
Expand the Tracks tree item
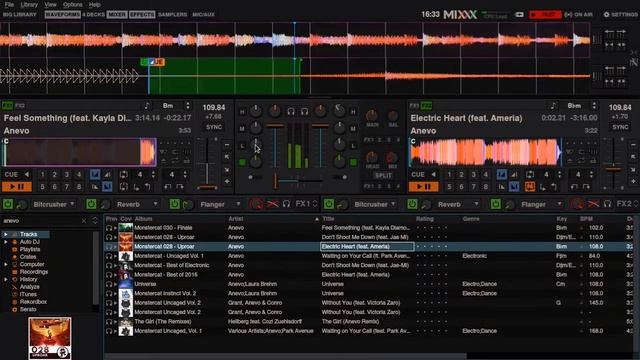pos(6,234)
